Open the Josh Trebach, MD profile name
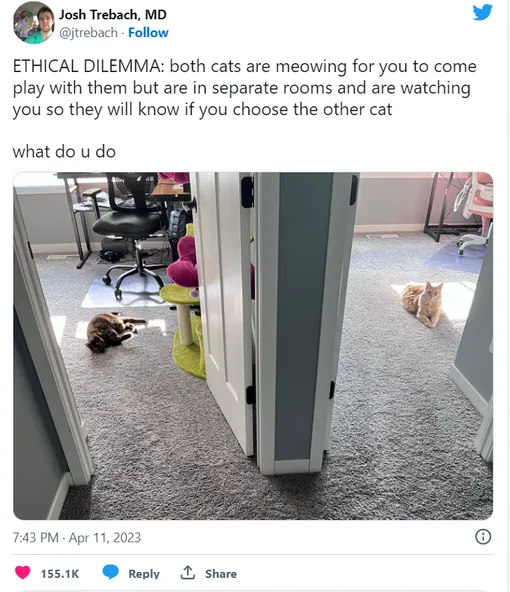The image size is (510, 592). (112, 15)
